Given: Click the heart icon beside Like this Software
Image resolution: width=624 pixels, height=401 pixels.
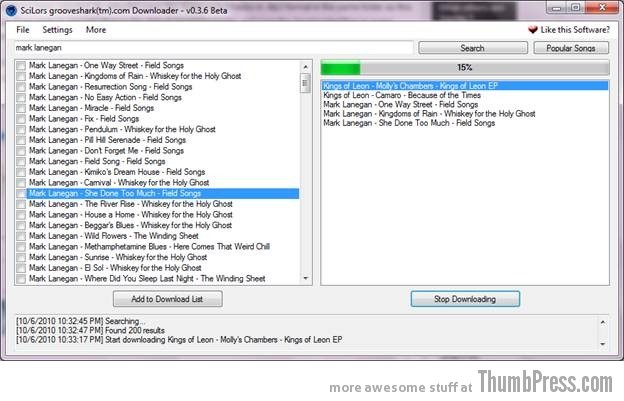Looking at the screenshot, I should click(532, 29).
